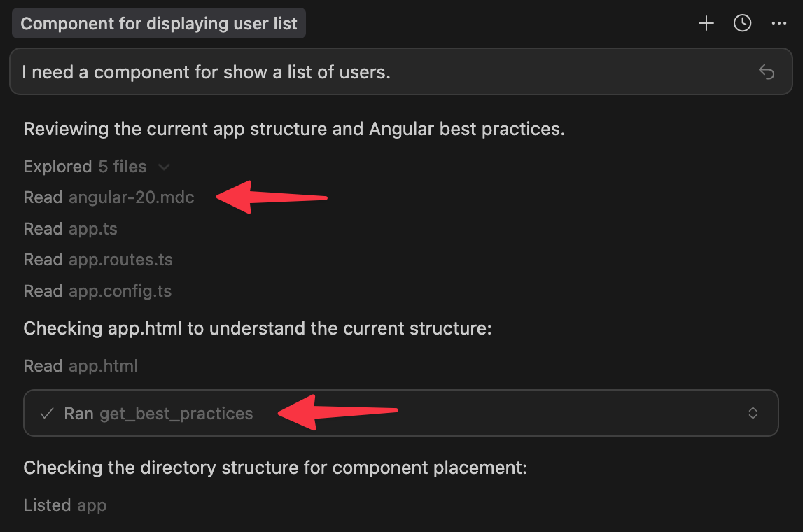Open angular-20.mdc from the explored files

point(132,197)
